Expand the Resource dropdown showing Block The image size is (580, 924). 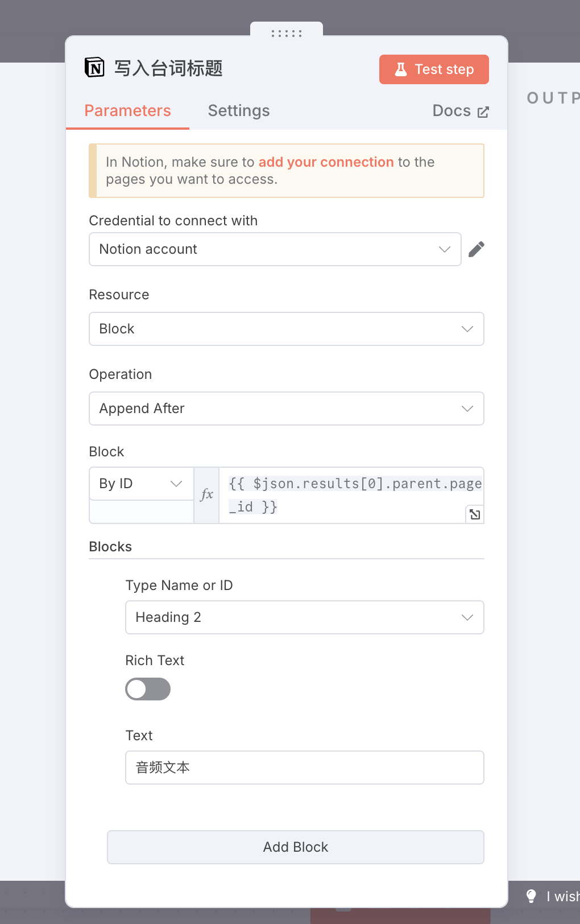point(287,329)
